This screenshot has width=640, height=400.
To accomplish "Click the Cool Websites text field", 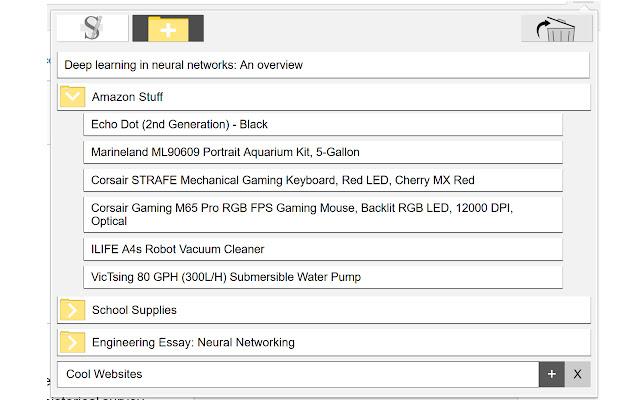I will (298, 374).
